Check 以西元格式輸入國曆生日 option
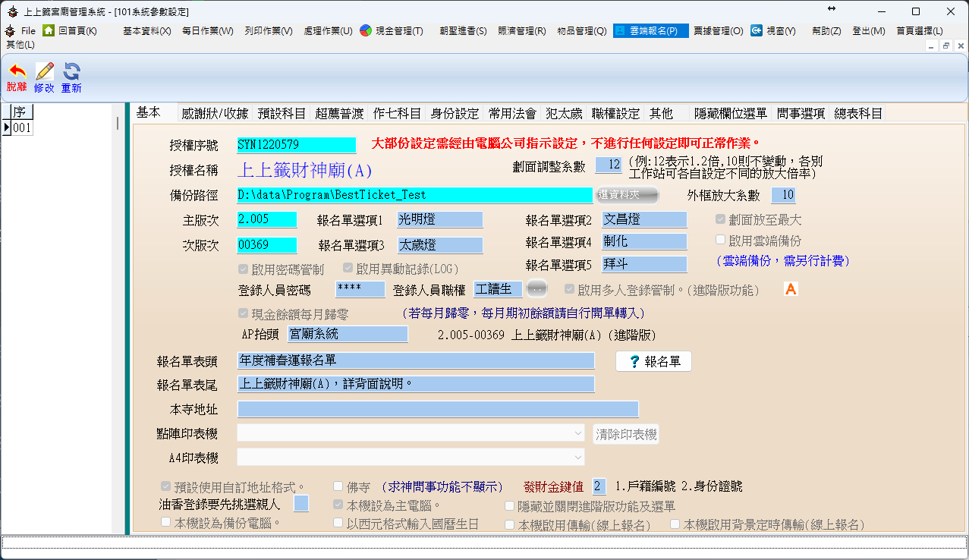969x560 pixels. [x=338, y=523]
